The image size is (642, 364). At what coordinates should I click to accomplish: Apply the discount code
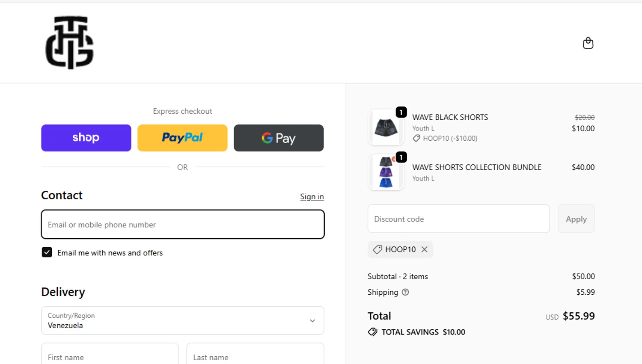(x=576, y=219)
